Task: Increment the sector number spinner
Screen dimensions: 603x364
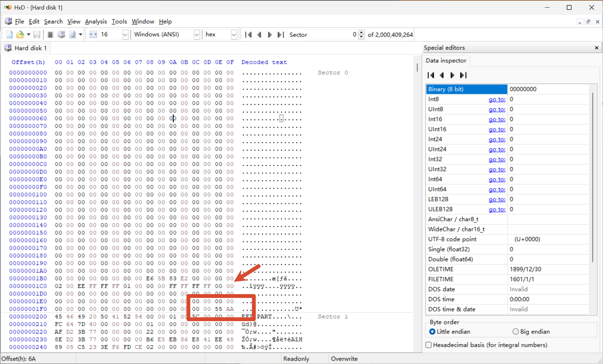Action: pyautogui.click(x=361, y=32)
